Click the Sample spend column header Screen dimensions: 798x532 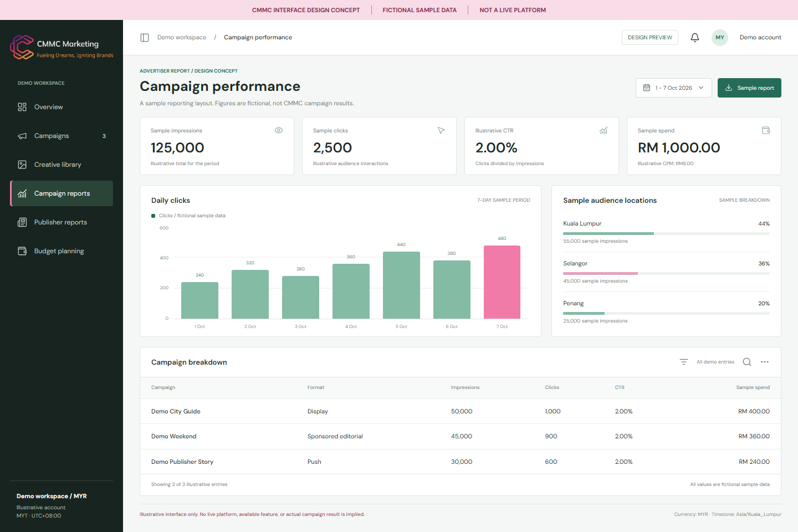click(753, 387)
